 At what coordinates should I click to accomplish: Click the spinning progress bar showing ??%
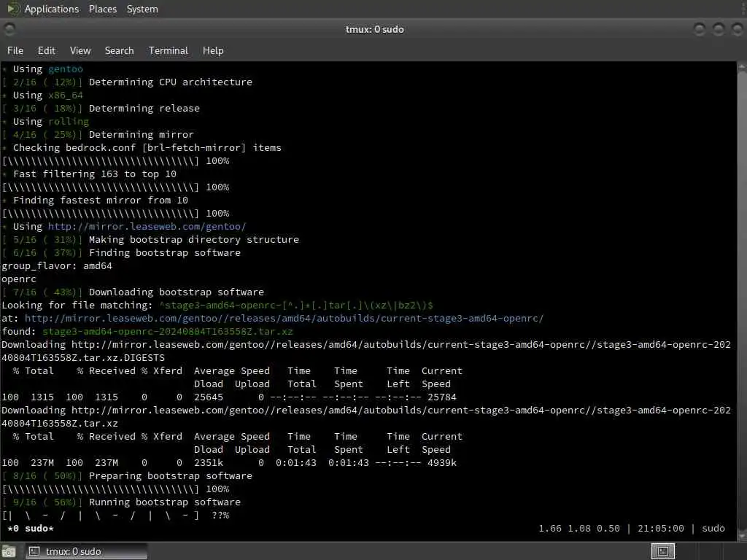pyautogui.click(x=116, y=516)
